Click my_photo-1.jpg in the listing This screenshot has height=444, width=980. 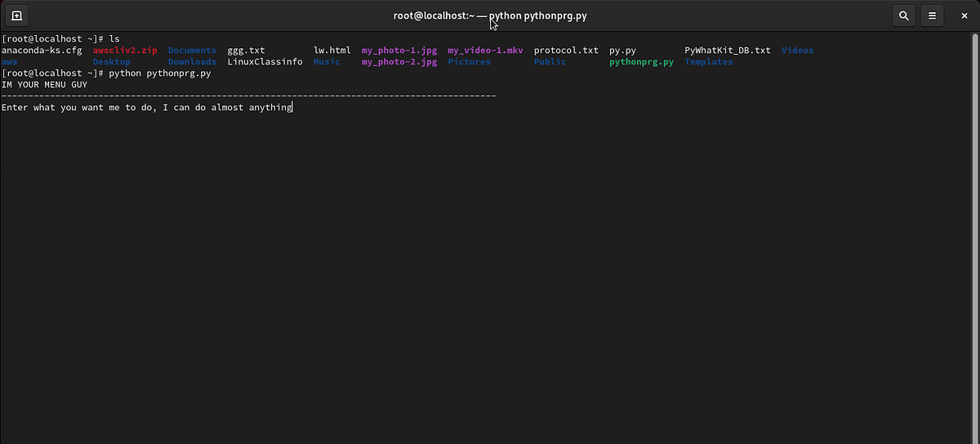(x=399, y=51)
